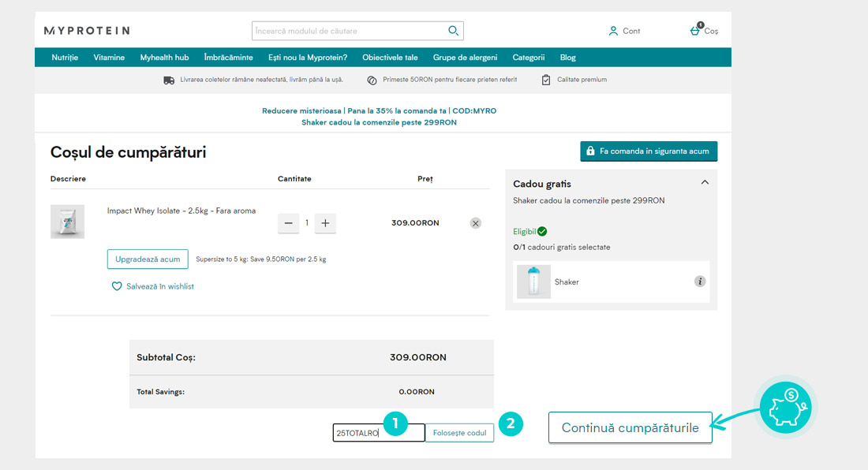Click the Coșul de cumpărături heading
The image size is (868, 470).
click(129, 152)
